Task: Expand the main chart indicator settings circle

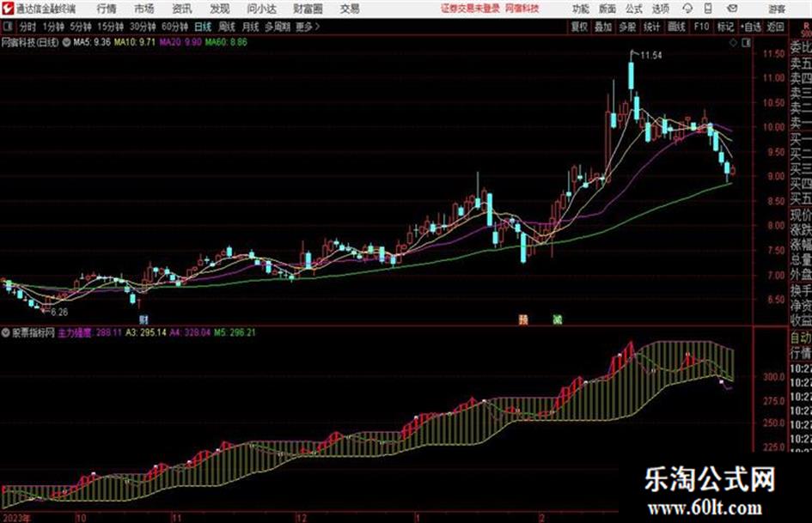Action: (66, 42)
